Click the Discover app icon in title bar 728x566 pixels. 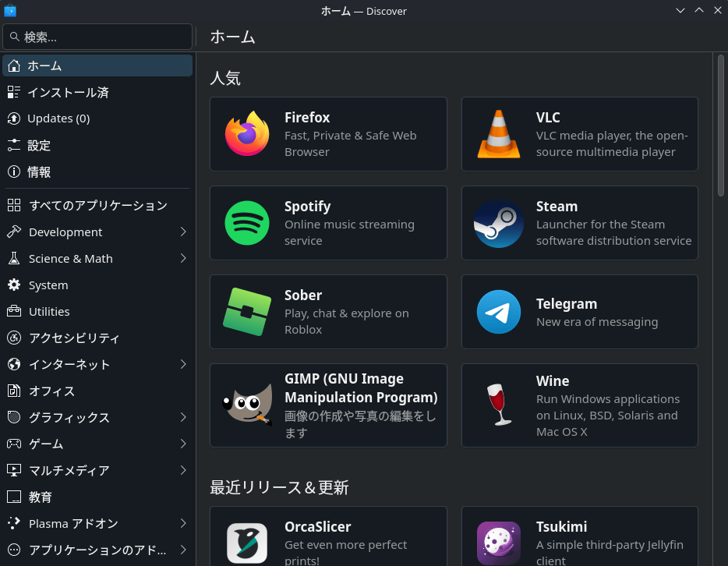(x=10, y=11)
